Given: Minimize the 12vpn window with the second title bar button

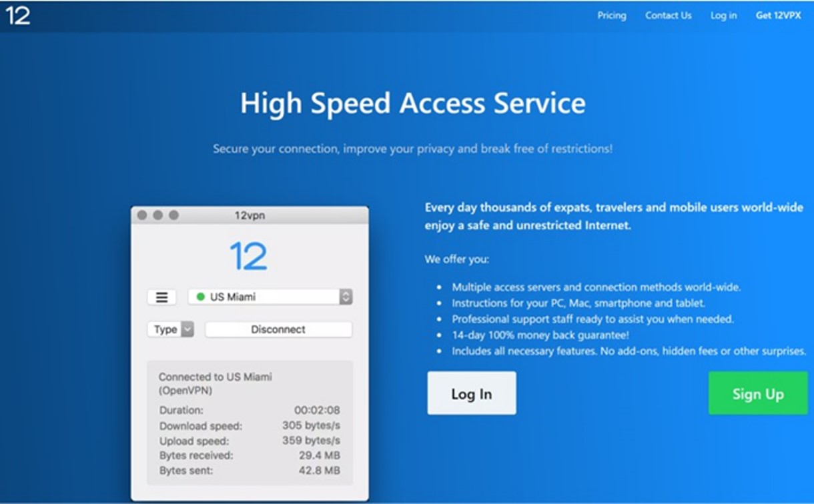Looking at the screenshot, I should tap(157, 215).
